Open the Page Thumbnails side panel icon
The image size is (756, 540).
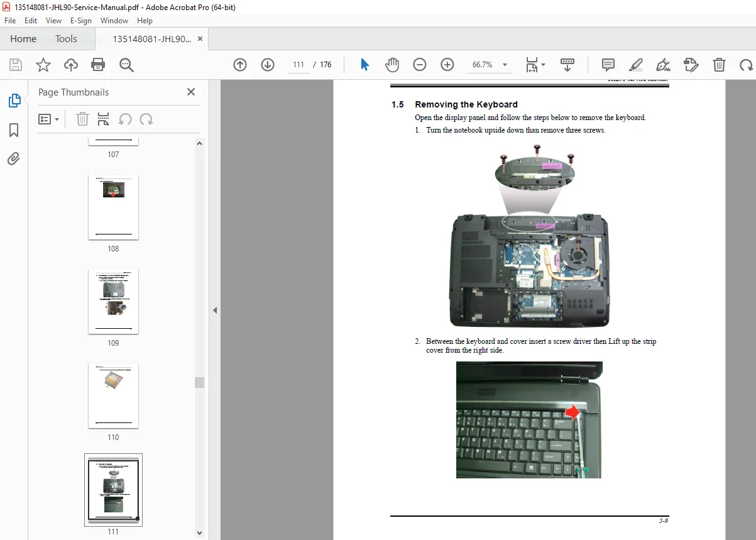pyautogui.click(x=14, y=101)
